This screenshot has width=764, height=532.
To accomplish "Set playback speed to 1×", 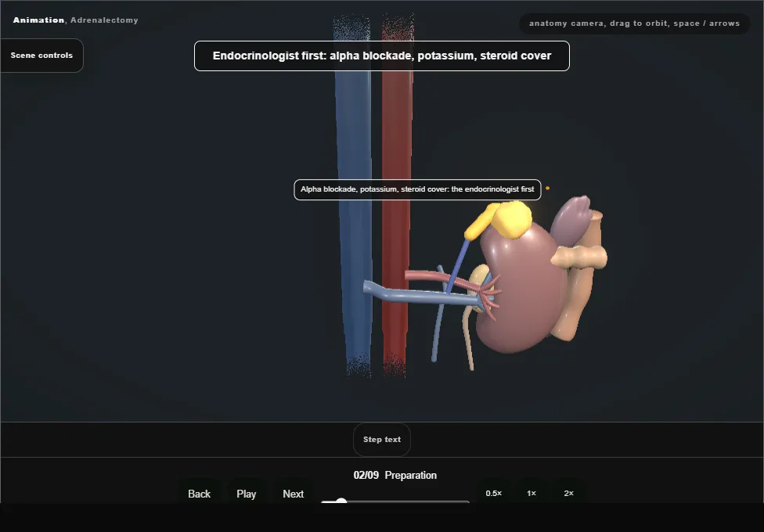I will pyautogui.click(x=531, y=493).
